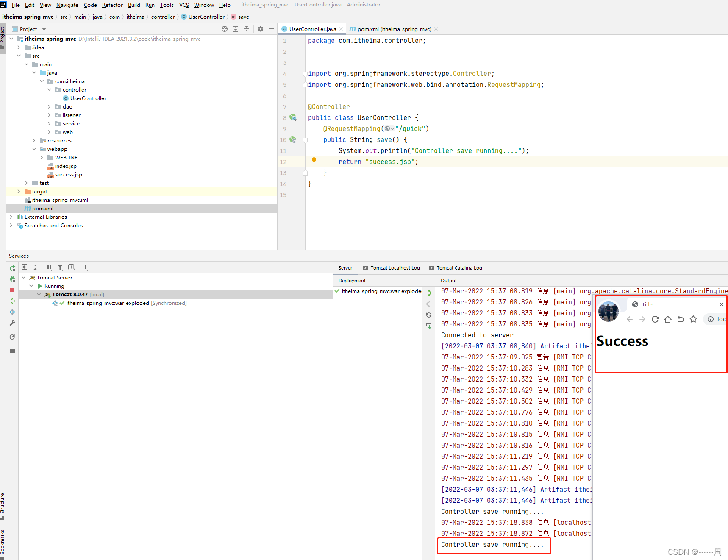Select itheima_spring_mvc:war exploded in Deployment list
This screenshot has height=560, width=728.
point(378,291)
